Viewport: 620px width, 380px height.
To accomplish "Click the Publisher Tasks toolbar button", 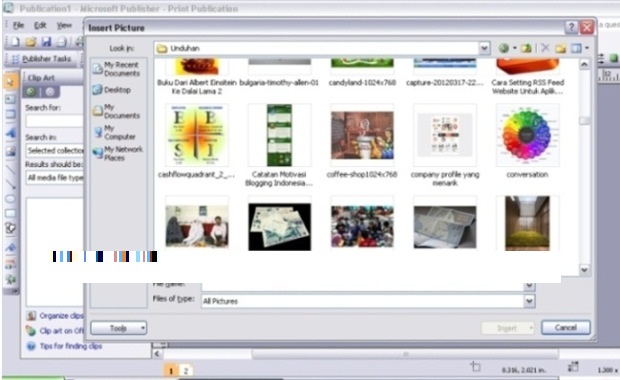I will tap(41, 59).
